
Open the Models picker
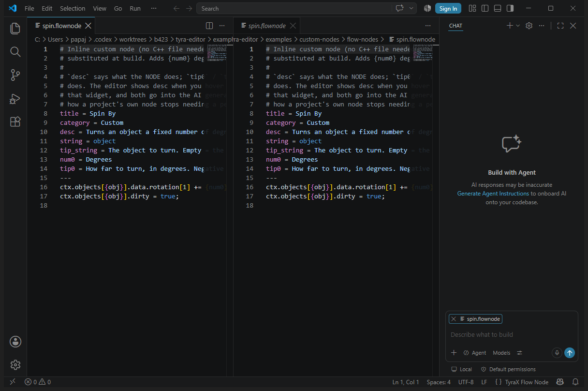501,353
